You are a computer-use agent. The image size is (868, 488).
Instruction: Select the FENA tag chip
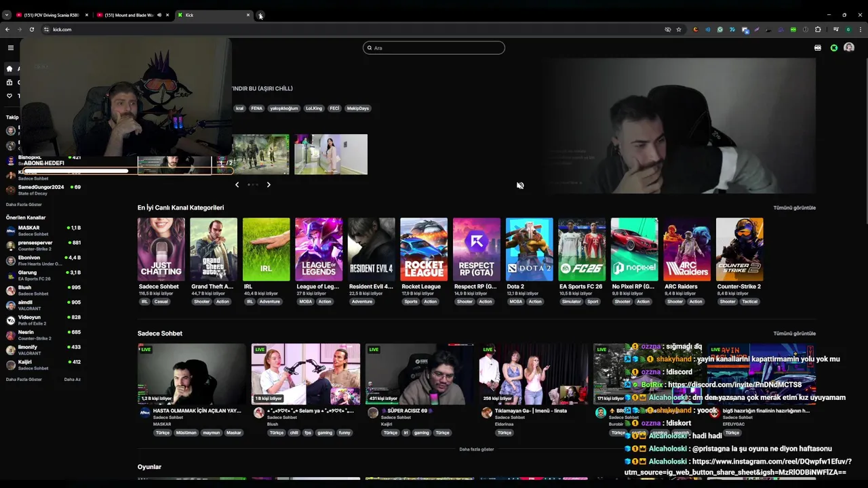256,108
